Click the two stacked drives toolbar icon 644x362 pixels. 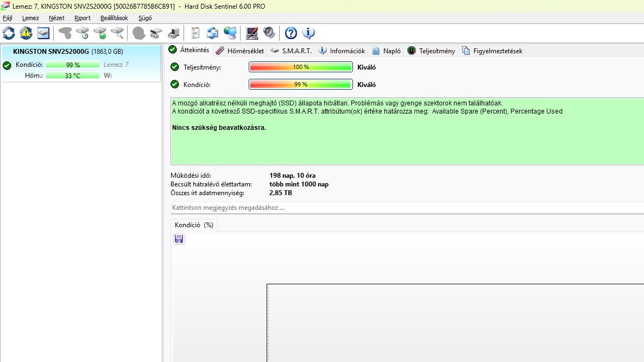(156, 33)
